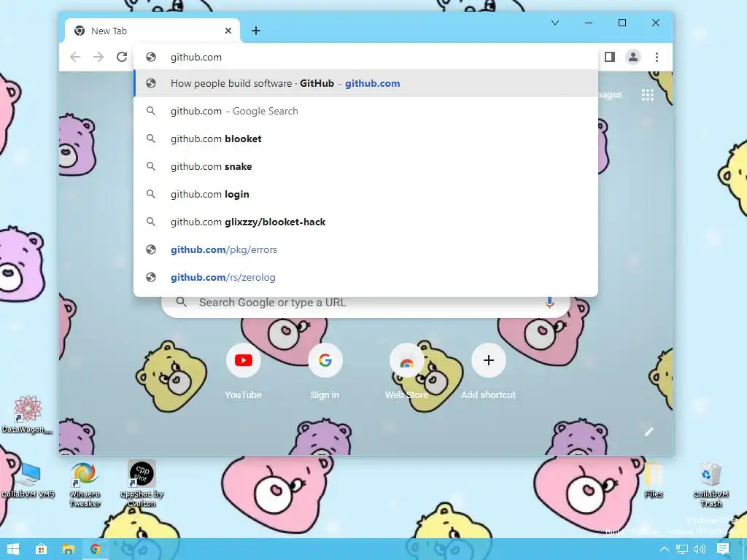747x560 pixels.
Task: Select the New Tab tab
Action: 152,31
